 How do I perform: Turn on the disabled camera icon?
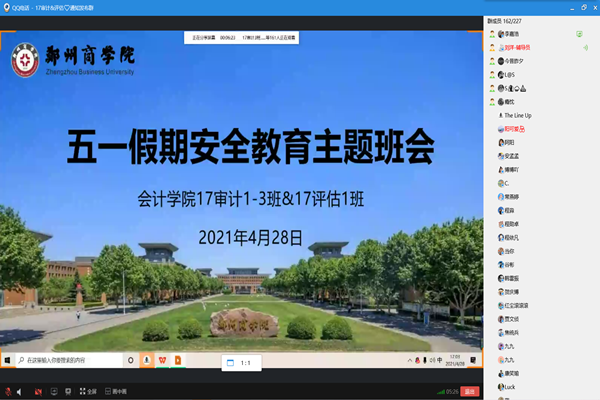(38, 392)
